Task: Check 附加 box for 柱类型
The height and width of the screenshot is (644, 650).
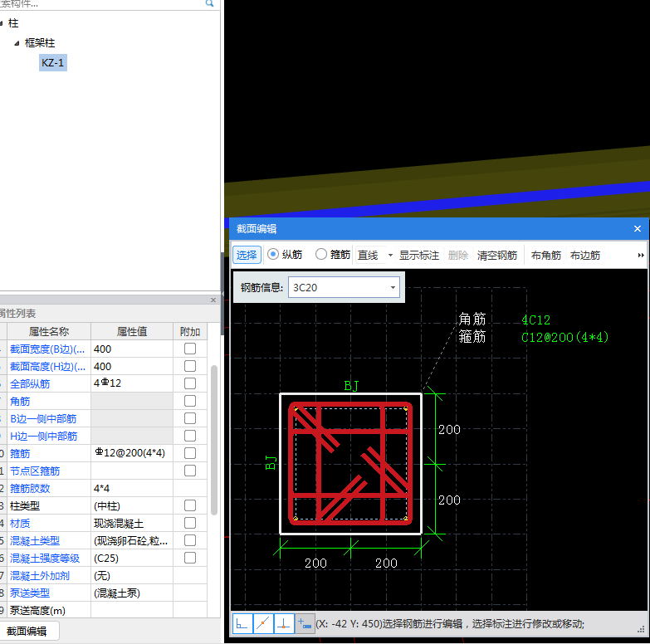Action: pyautogui.click(x=190, y=505)
